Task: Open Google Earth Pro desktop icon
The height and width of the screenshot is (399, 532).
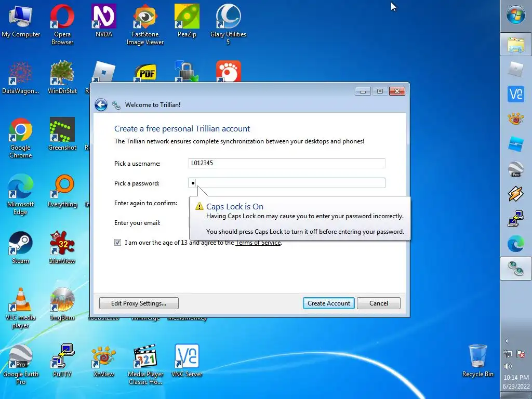Action: (x=20, y=365)
